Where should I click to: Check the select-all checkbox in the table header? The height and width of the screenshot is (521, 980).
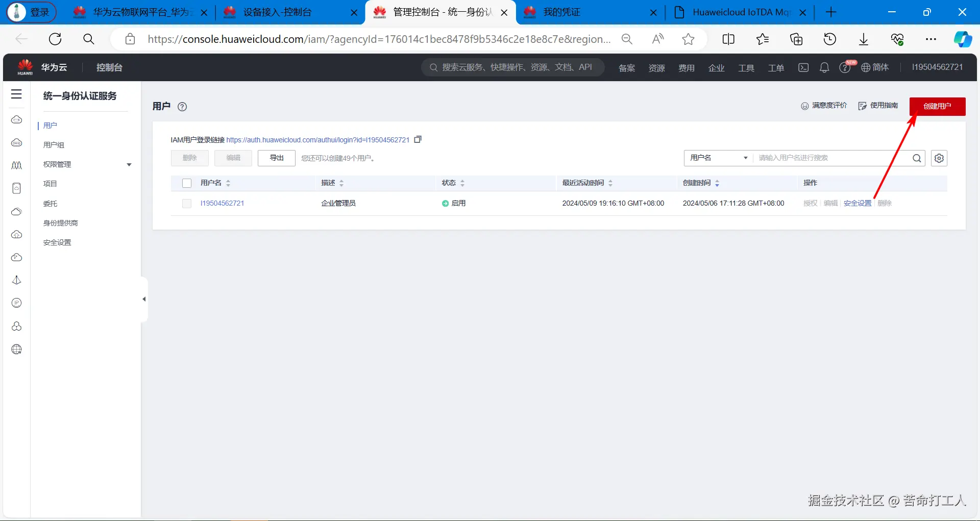186,183
